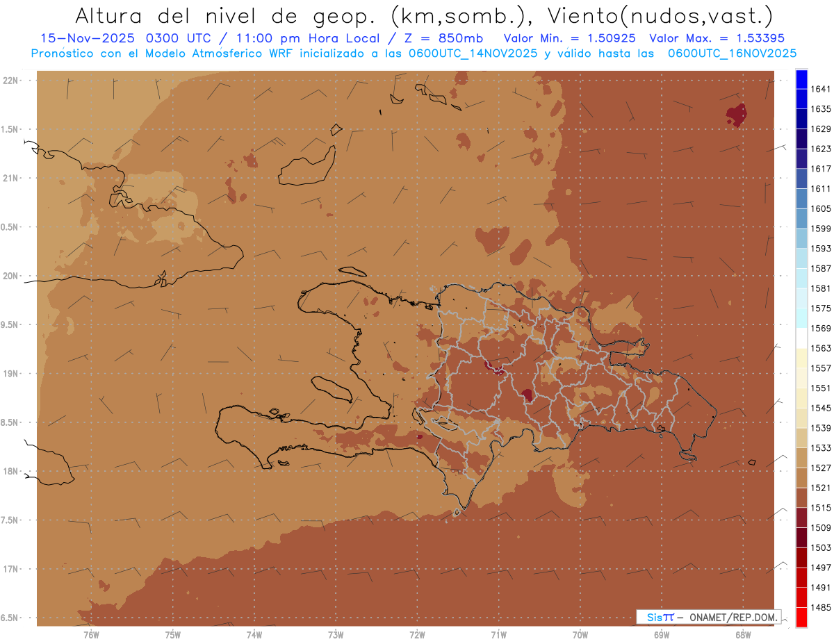Click the '21N' latitude label
Viewport: 834px width, 644px height.
(x=11, y=179)
